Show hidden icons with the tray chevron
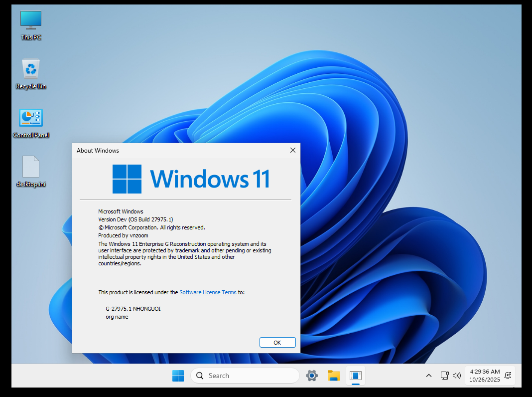This screenshot has height=397, width=532. pos(428,376)
